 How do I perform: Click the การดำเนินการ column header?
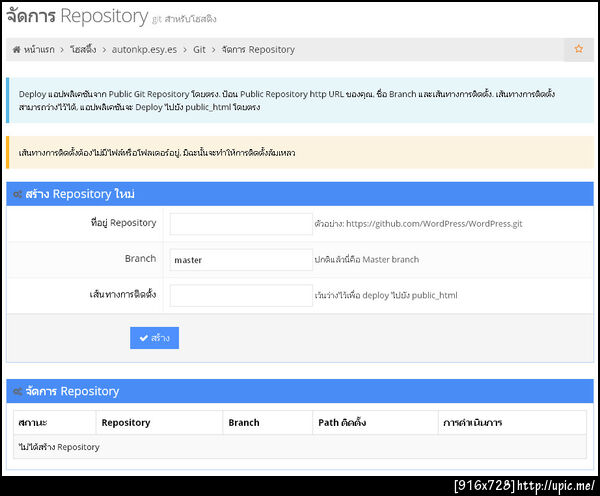coord(473,422)
